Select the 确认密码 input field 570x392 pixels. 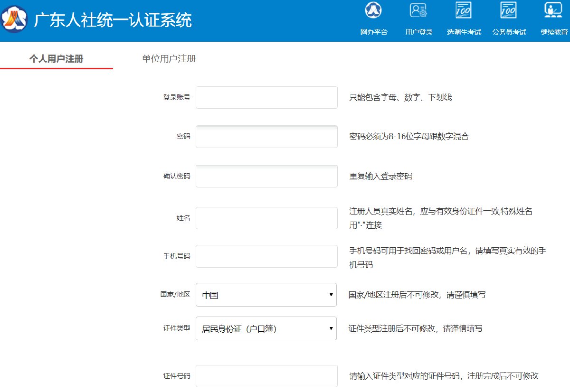coord(266,176)
